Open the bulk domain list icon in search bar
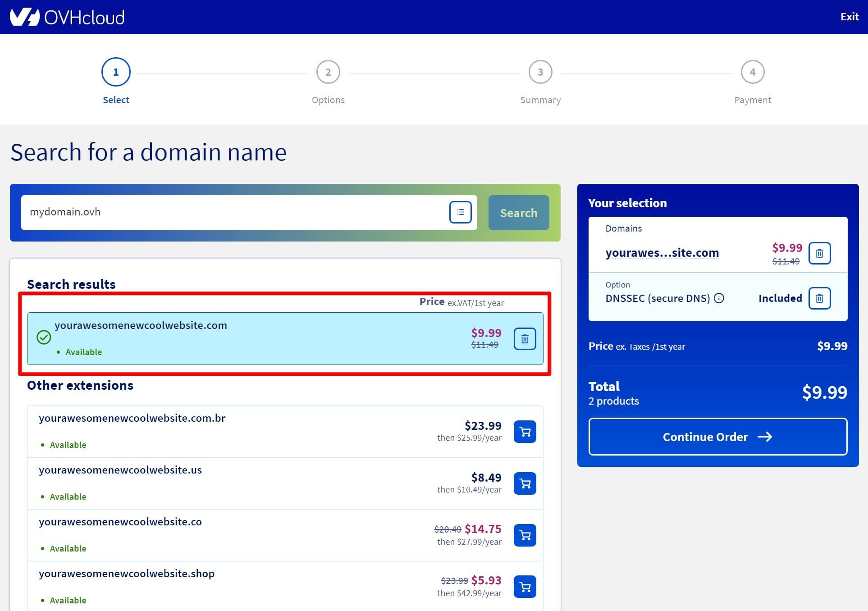This screenshot has height=611, width=868. [460, 212]
